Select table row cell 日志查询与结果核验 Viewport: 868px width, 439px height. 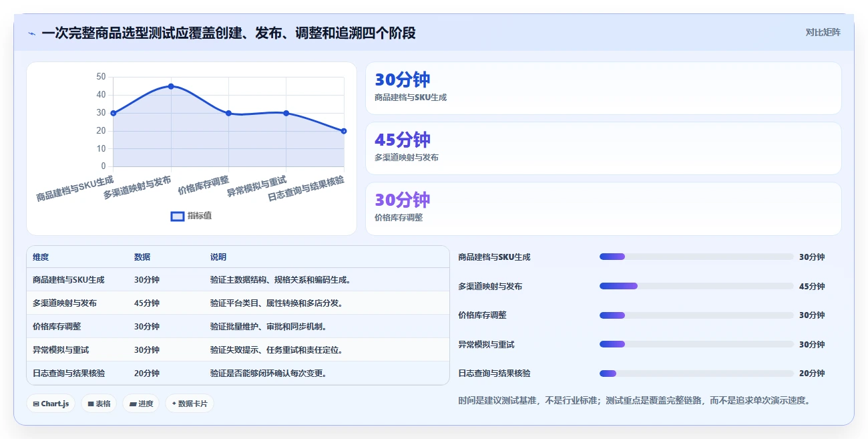pyautogui.click(x=68, y=374)
